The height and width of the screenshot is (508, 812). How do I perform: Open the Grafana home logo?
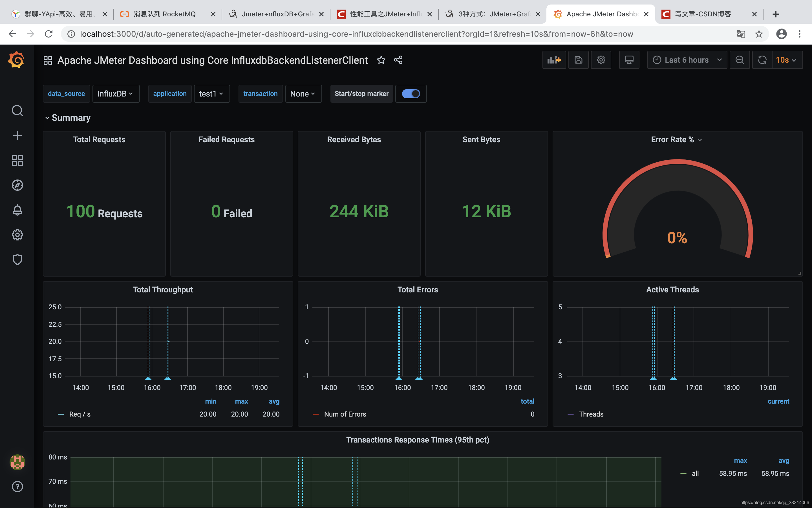[16, 60]
